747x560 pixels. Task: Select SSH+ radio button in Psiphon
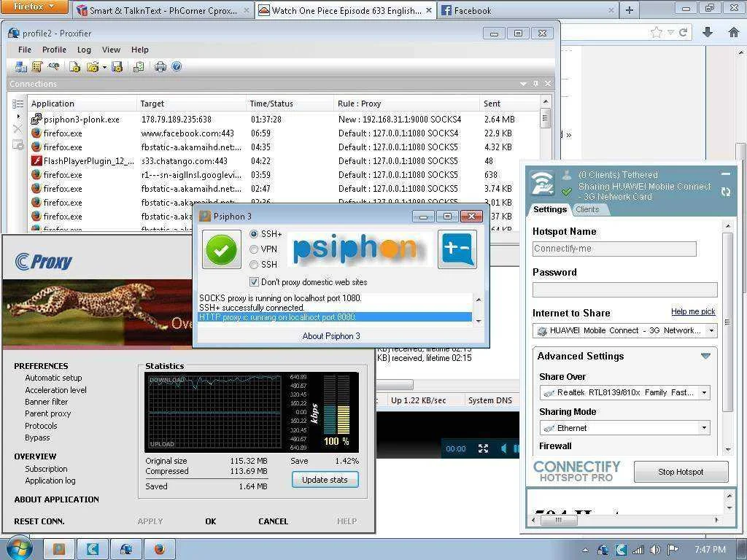pos(254,234)
